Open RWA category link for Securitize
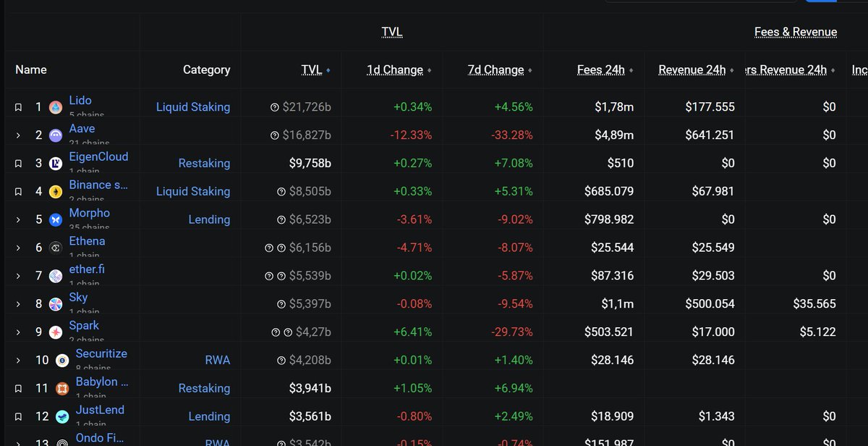868x446 pixels. pos(217,360)
